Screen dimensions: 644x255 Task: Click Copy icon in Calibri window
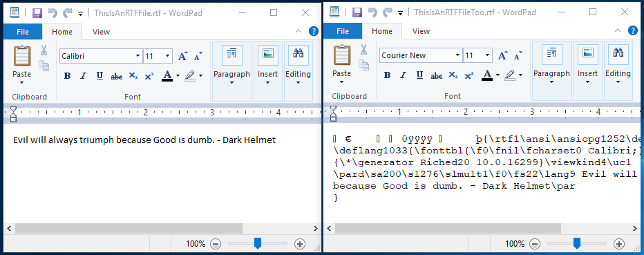pyautogui.click(x=44, y=65)
